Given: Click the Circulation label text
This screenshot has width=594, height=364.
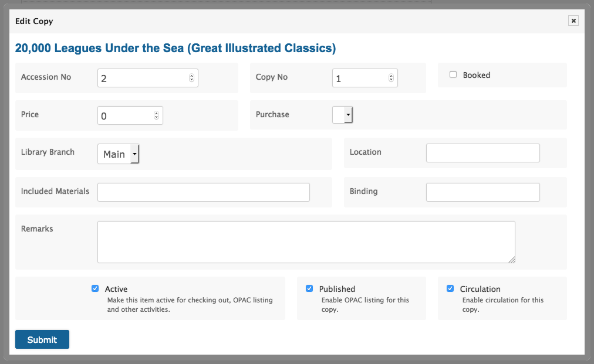Looking at the screenshot, I should [480, 289].
